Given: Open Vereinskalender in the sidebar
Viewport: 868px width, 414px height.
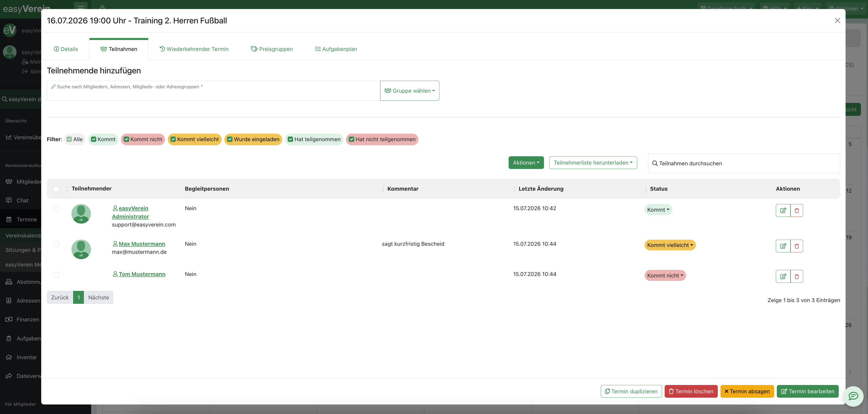Looking at the screenshot, I should (x=21, y=236).
